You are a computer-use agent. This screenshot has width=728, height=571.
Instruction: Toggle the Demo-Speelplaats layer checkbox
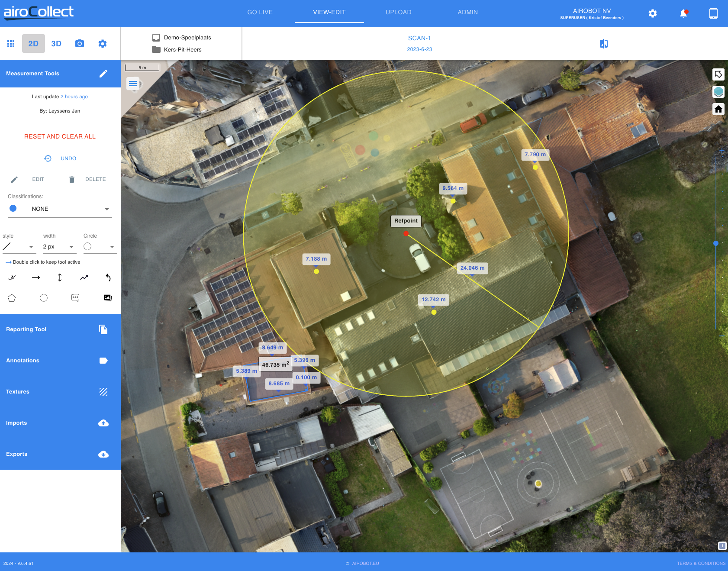point(156,38)
